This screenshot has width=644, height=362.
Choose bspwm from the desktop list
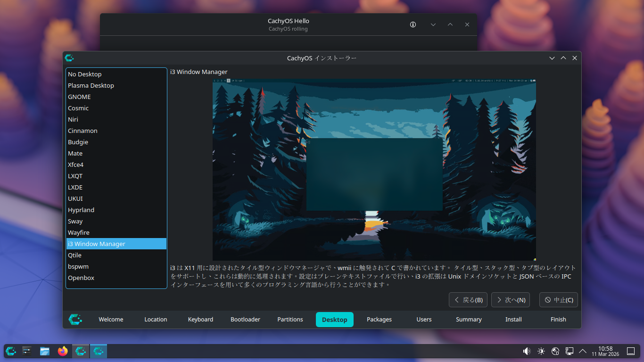coord(116,266)
